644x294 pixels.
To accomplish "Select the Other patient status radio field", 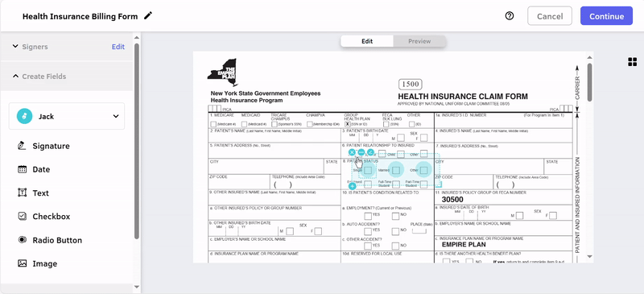I will pos(424,170).
